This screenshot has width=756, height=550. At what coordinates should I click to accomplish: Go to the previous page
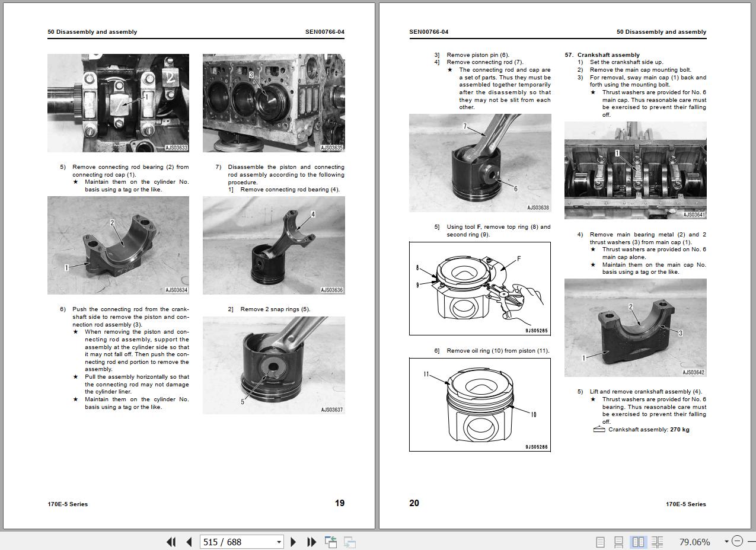[189, 542]
